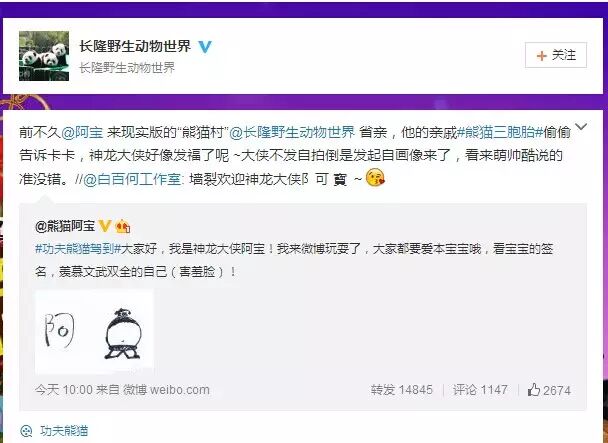This screenshot has height=443, width=608.
Task: Click the film reel 功夫熊猫 topic icon
Action: coord(26,431)
